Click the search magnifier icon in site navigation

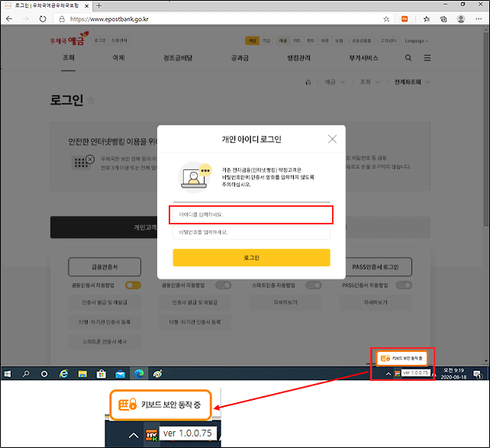pos(408,58)
